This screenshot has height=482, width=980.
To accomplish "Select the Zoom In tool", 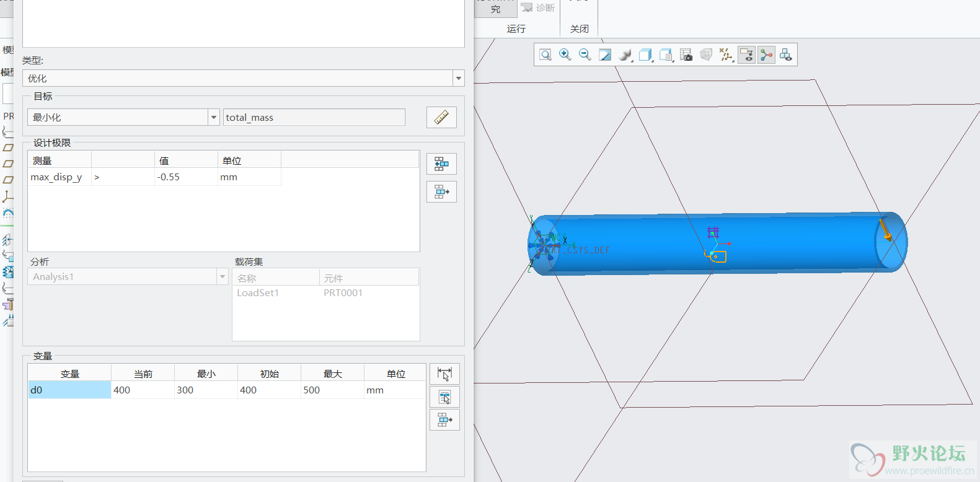I will [x=565, y=55].
